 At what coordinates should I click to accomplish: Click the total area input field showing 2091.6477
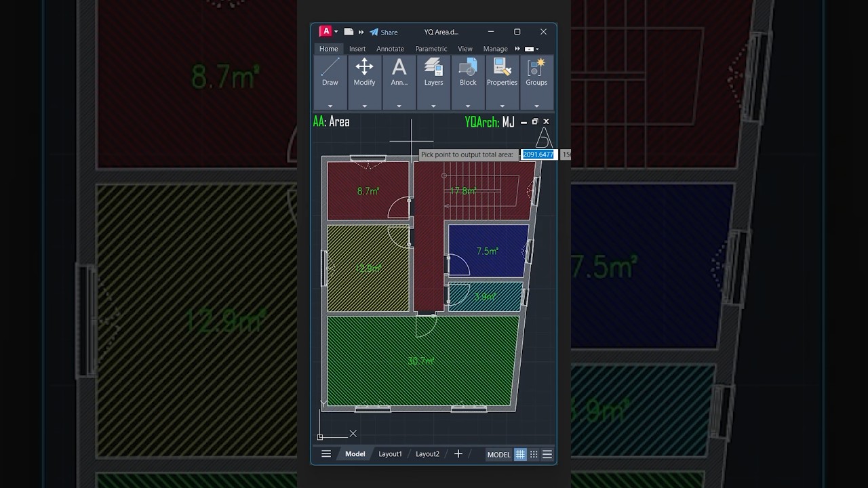click(x=538, y=155)
